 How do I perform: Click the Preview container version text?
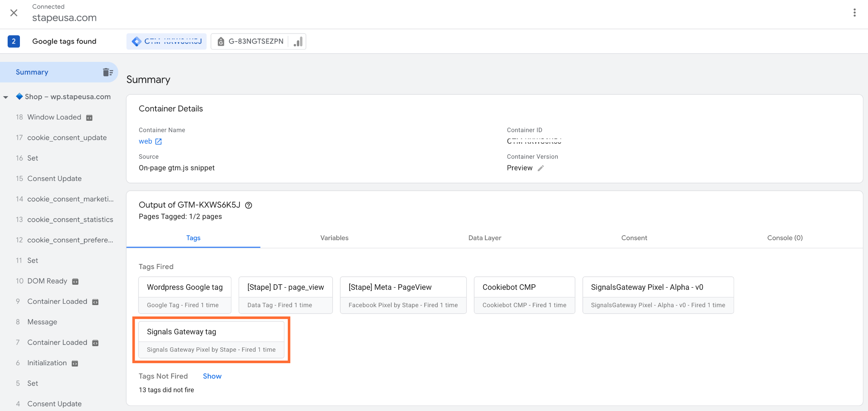coord(520,168)
